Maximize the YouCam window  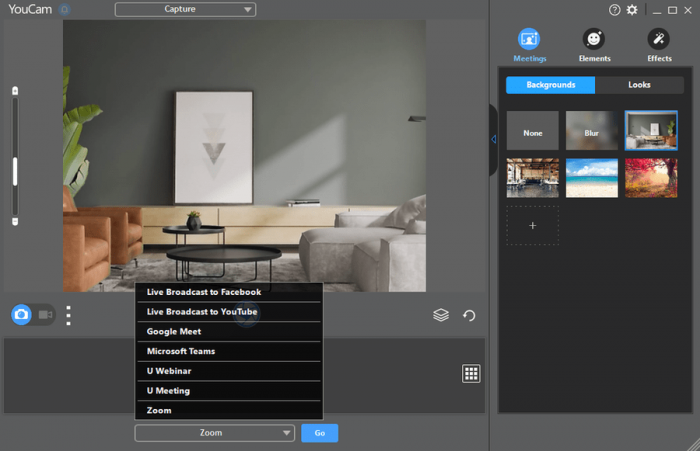[672, 10]
